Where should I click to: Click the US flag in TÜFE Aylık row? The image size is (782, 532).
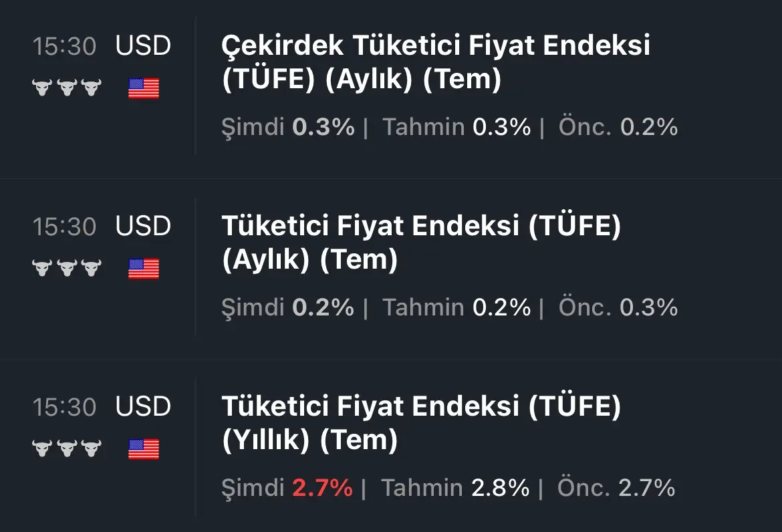144,269
